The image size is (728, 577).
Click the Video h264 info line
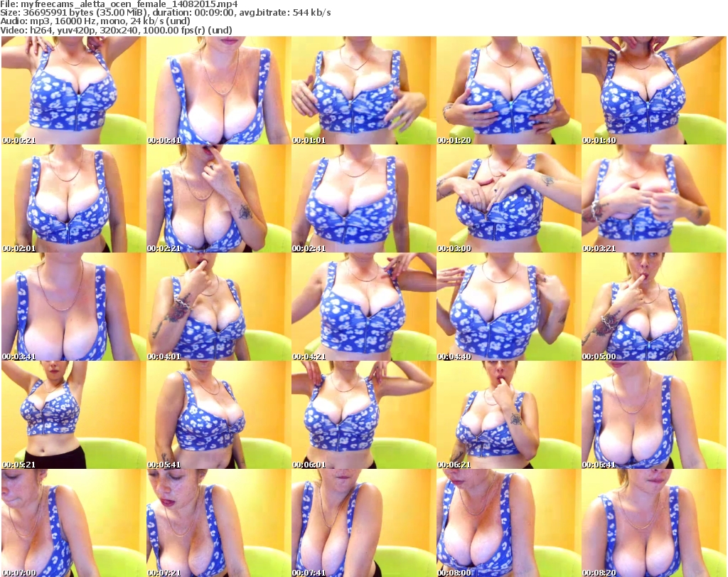point(116,30)
